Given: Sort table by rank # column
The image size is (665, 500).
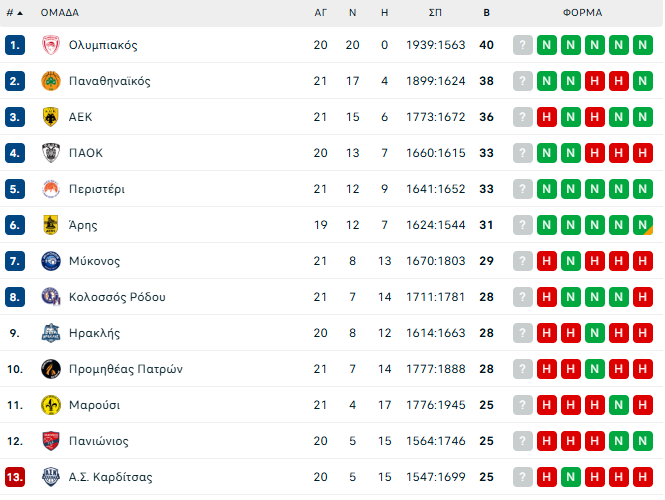Looking at the screenshot, I should 14,13.
